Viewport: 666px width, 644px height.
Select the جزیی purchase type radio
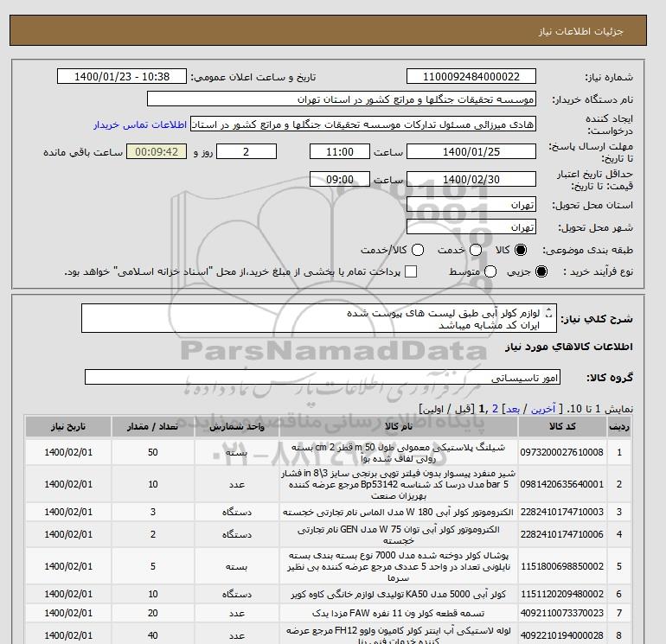point(541,271)
